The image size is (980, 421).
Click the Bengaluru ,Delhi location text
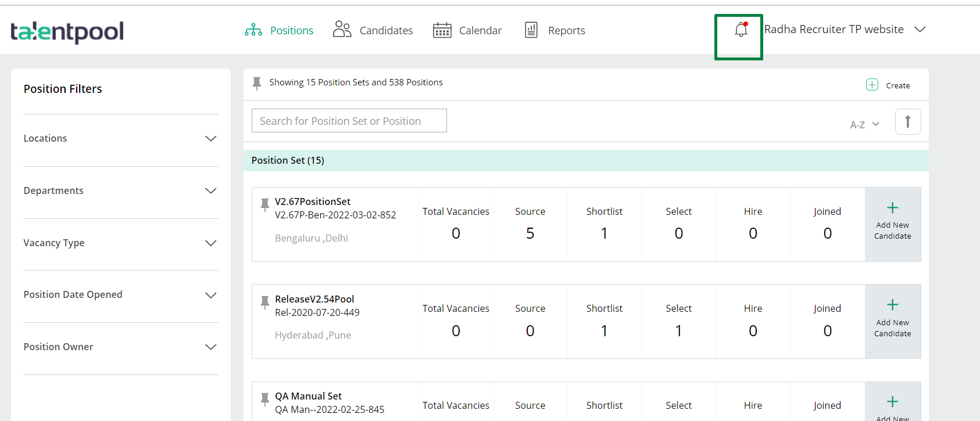pos(312,238)
